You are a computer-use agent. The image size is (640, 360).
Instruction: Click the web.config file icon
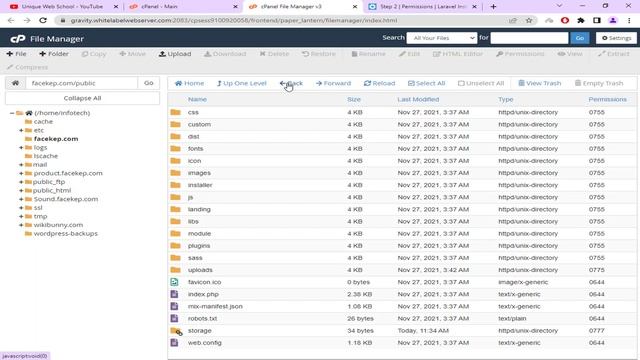click(174, 342)
